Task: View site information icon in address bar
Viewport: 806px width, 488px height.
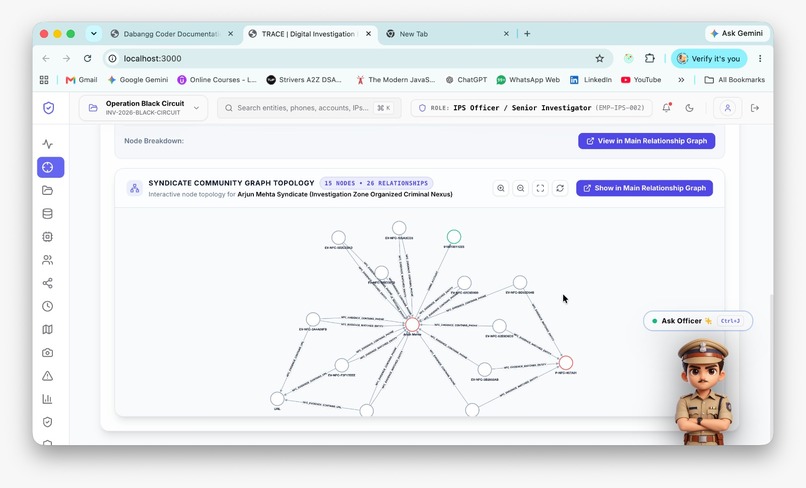Action: [x=112, y=59]
